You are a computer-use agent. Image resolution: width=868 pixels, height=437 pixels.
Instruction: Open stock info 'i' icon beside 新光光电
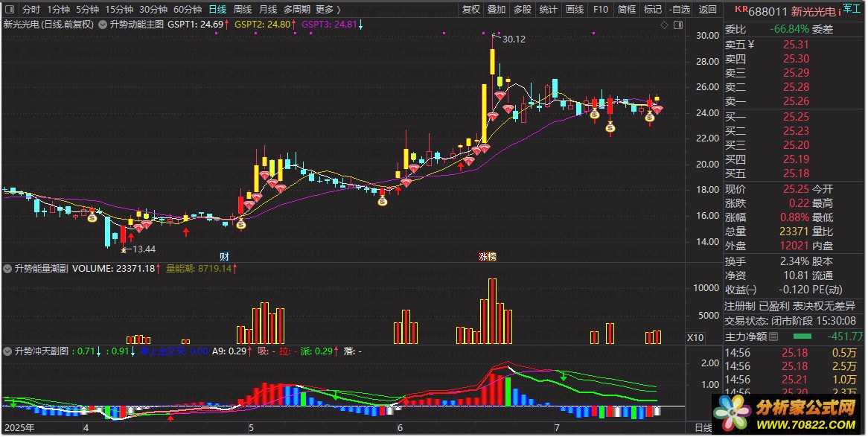(x=839, y=11)
